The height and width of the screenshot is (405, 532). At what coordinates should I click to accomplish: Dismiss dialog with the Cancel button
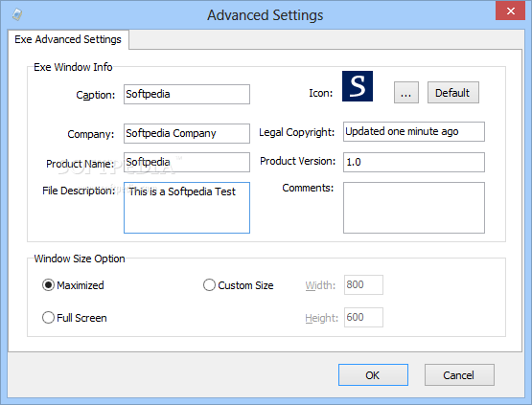click(459, 374)
